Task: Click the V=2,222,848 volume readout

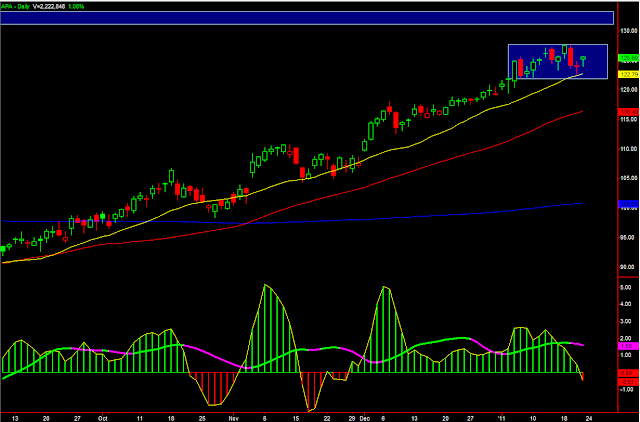Action: pyautogui.click(x=49, y=7)
